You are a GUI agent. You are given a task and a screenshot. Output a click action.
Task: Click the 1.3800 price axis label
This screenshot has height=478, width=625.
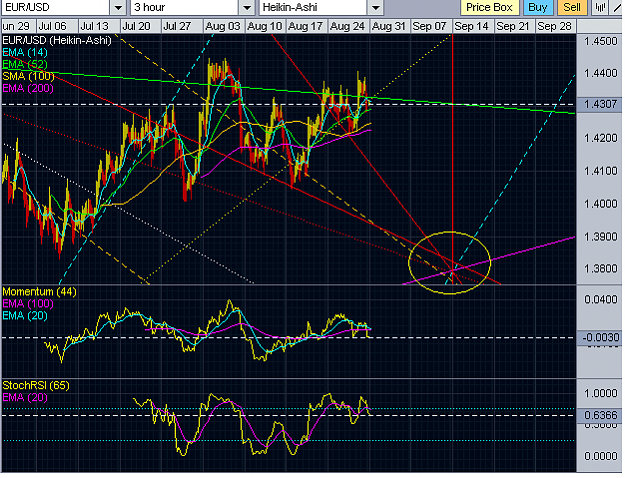coord(600,269)
